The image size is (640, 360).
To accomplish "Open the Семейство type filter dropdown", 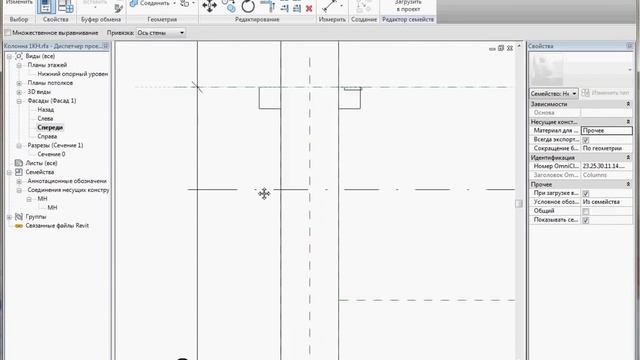I will pos(554,93).
